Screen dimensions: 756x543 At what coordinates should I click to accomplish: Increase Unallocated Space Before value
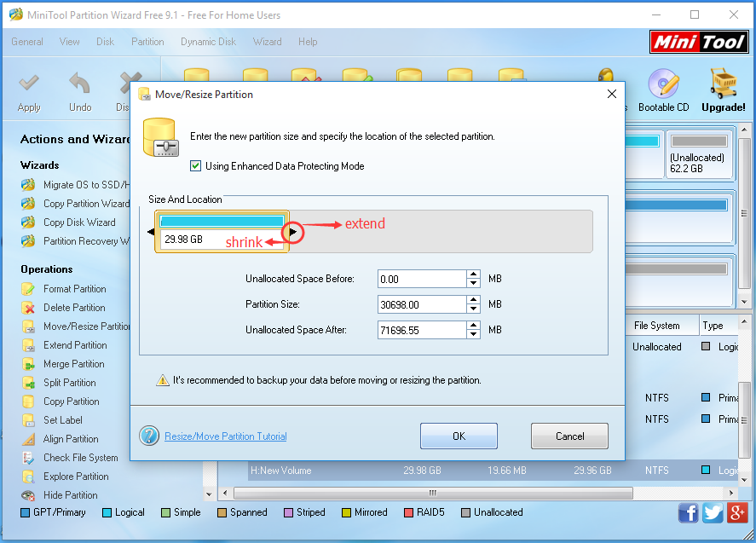pyautogui.click(x=474, y=274)
